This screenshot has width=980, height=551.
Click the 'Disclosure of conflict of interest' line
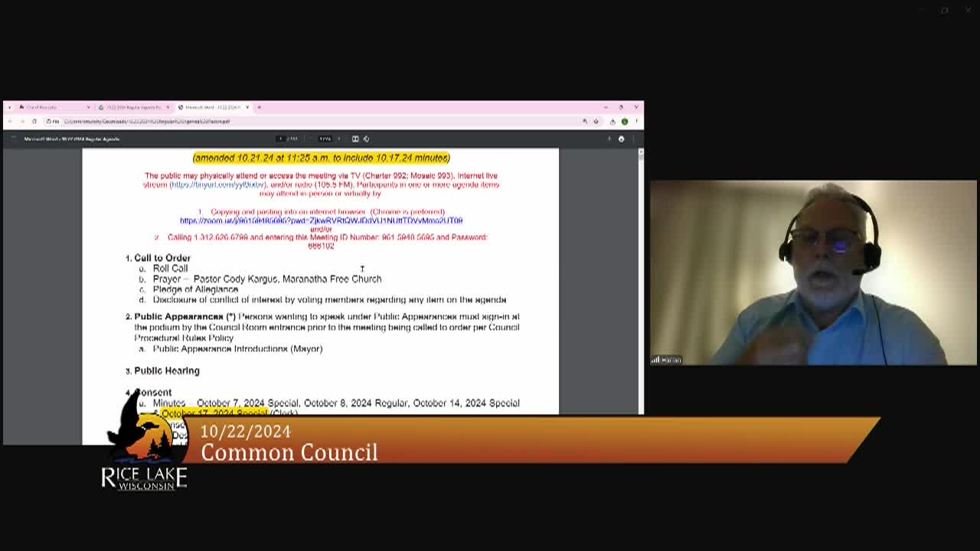click(329, 300)
